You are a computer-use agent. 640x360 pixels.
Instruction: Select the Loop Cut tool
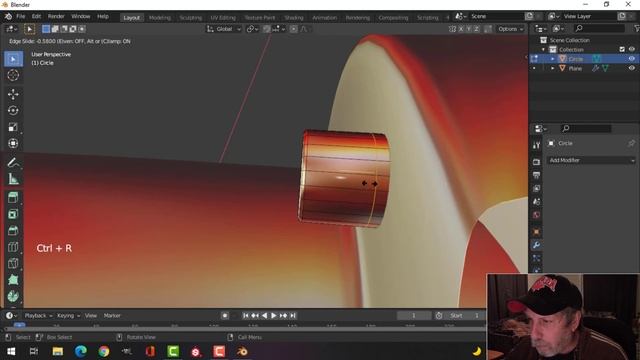[13, 247]
